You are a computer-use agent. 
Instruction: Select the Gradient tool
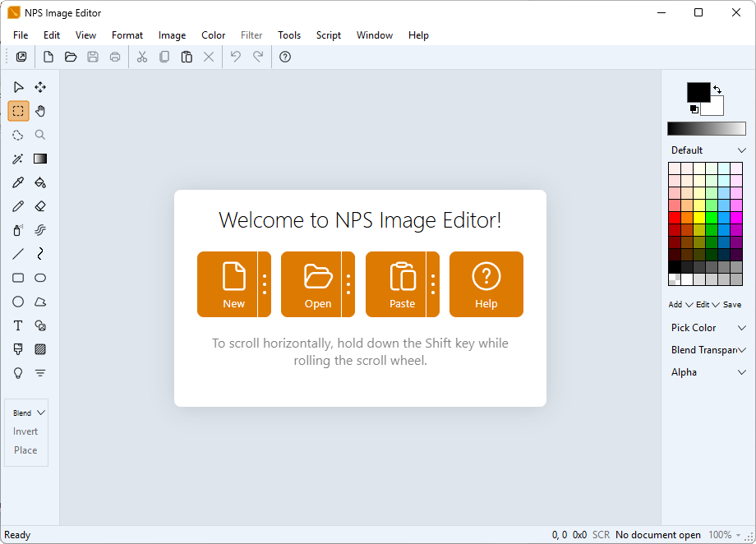click(x=39, y=159)
